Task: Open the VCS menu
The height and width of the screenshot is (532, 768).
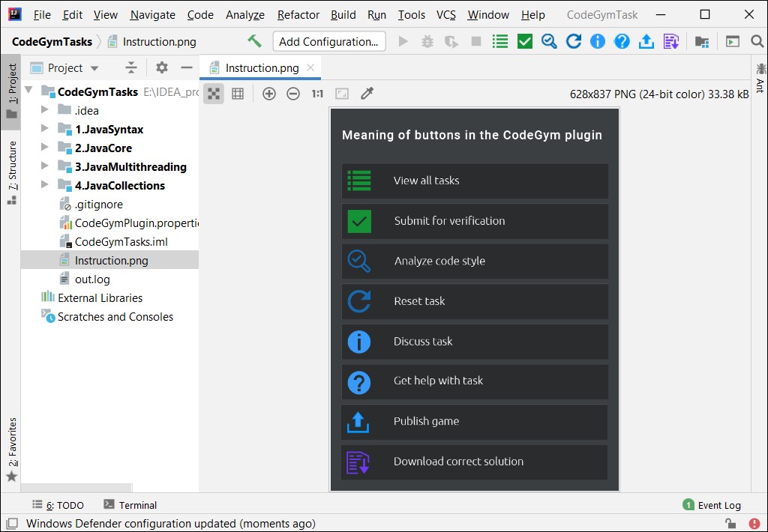Action: [445, 15]
